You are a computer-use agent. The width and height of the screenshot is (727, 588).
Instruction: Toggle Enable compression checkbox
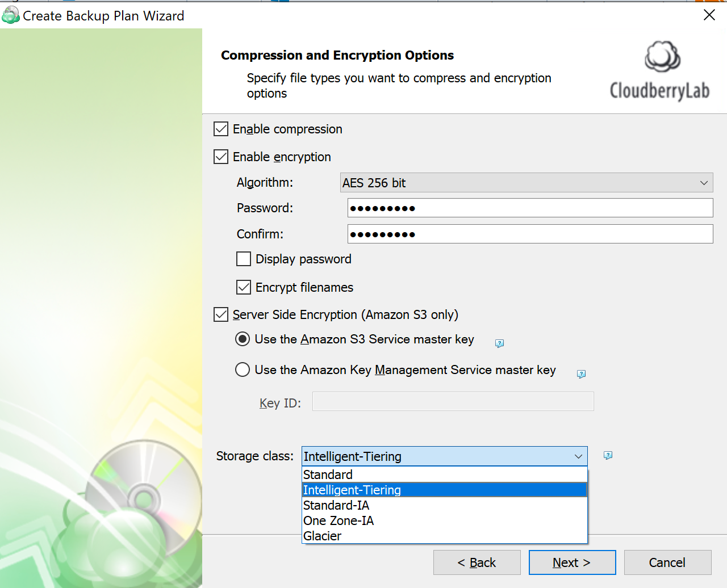[x=221, y=129]
